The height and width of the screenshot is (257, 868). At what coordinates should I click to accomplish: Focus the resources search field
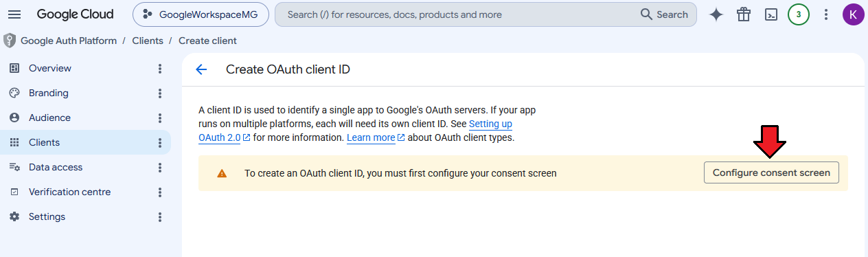(x=453, y=14)
